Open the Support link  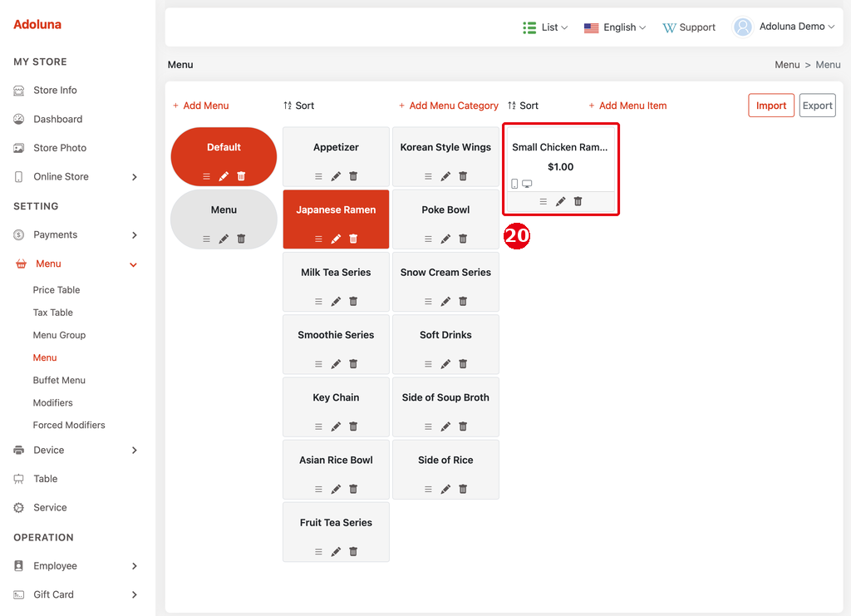[689, 27]
